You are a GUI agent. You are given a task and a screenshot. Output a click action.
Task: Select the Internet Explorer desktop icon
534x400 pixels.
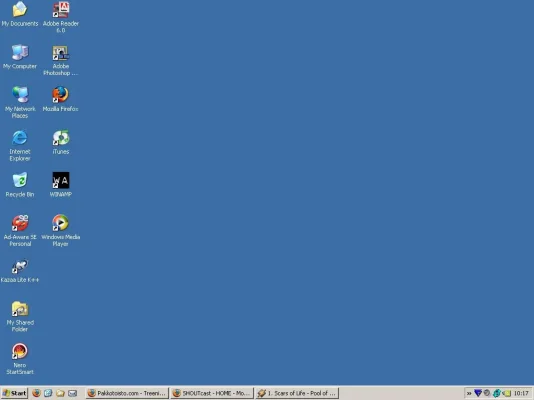20,145
